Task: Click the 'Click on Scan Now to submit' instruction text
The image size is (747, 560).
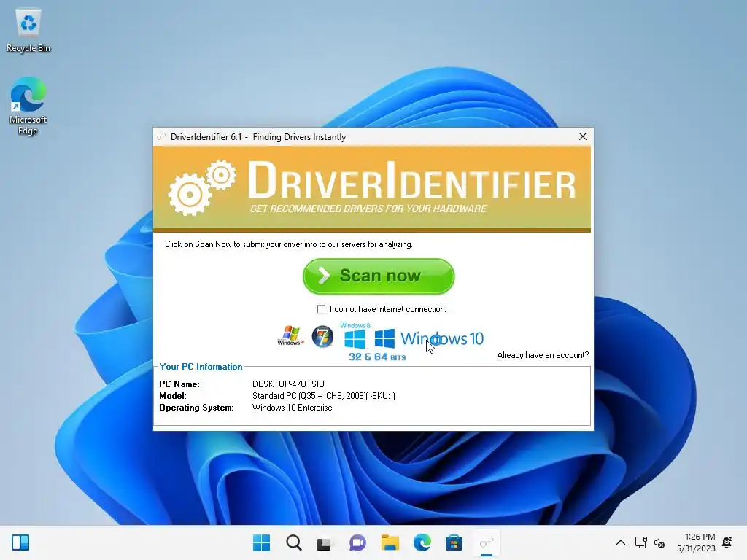Action: [x=288, y=244]
